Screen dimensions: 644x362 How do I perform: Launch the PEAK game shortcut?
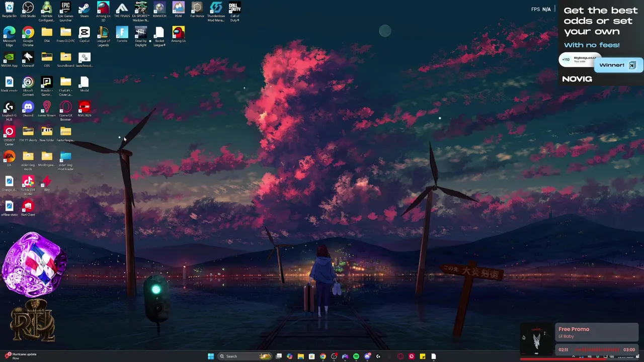178,10
